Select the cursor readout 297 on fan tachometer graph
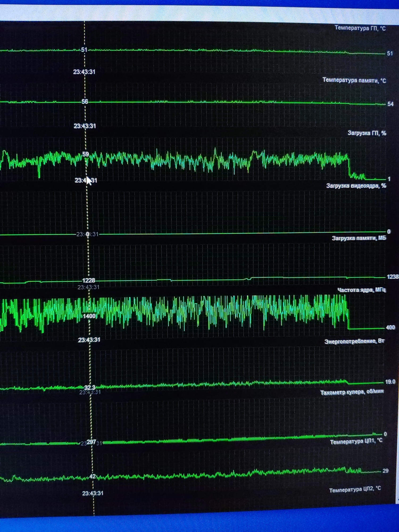The height and width of the screenshot is (532, 399). pyautogui.click(x=91, y=442)
